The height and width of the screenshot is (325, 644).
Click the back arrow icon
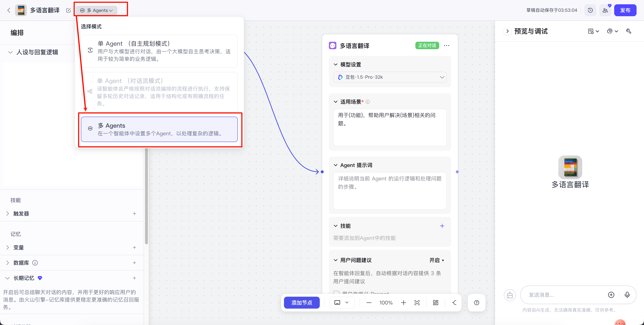tap(9, 10)
